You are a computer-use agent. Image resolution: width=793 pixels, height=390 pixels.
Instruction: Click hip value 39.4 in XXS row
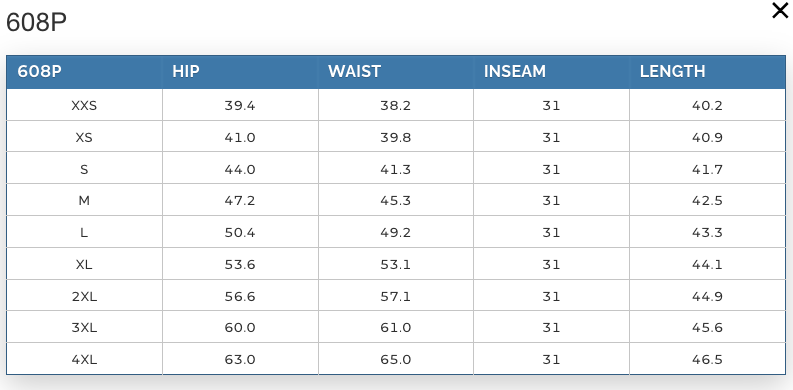240,106
